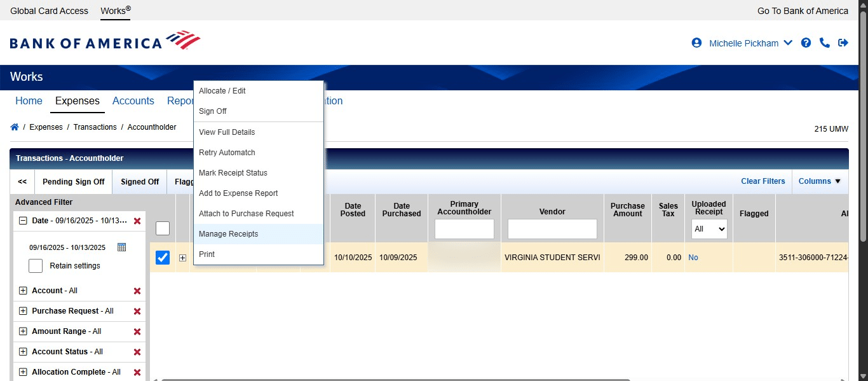This screenshot has height=381, width=868.
Task: Check the select-all checkbox in table header
Action: coord(163,228)
